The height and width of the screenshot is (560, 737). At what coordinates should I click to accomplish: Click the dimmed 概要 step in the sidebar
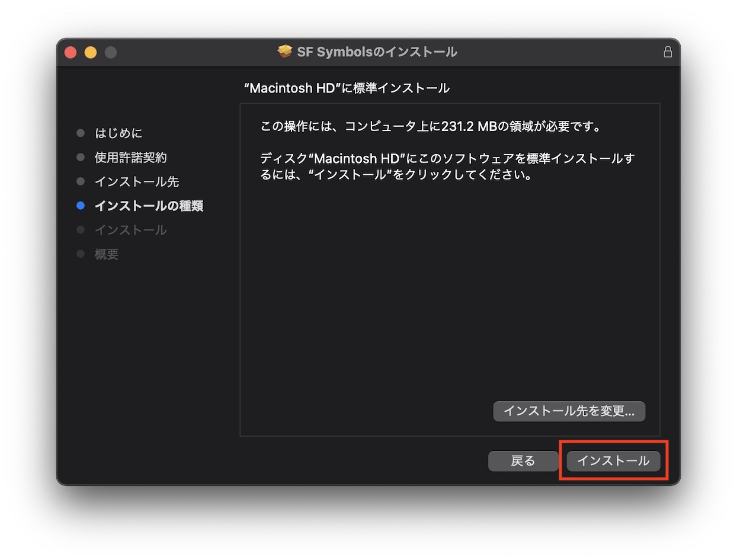(x=107, y=254)
